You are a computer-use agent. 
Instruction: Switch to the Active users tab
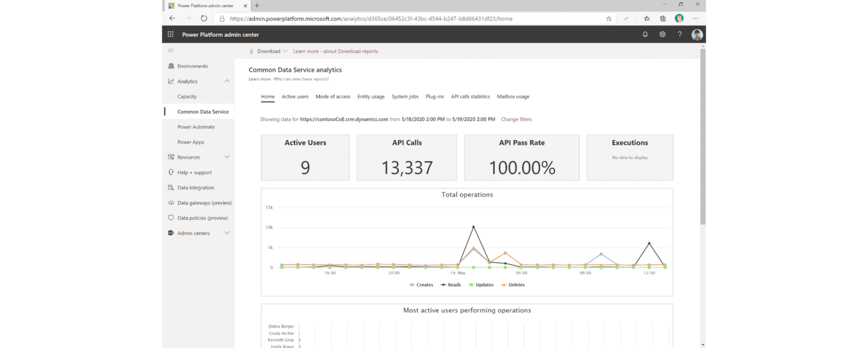[295, 96]
